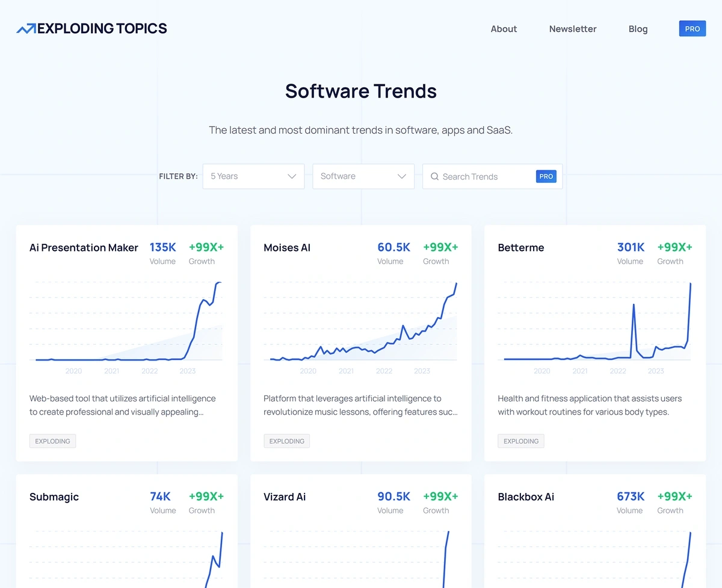Viewport: 722px width, 588px height.
Task: Click the EXPLODING tag on Betterme card
Action: point(520,441)
